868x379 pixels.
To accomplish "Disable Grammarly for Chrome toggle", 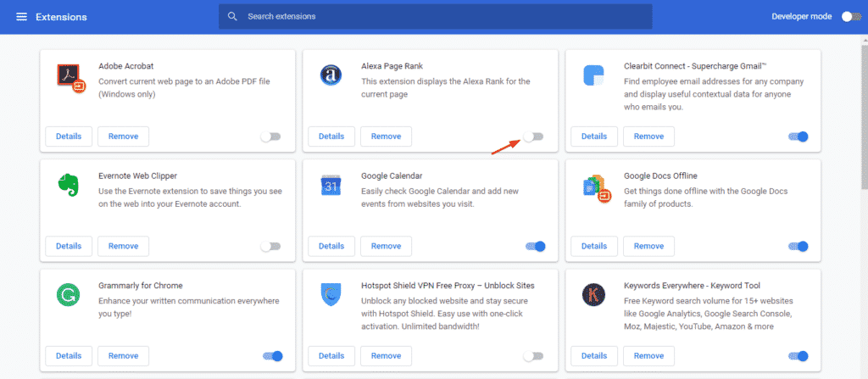I will [273, 356].
